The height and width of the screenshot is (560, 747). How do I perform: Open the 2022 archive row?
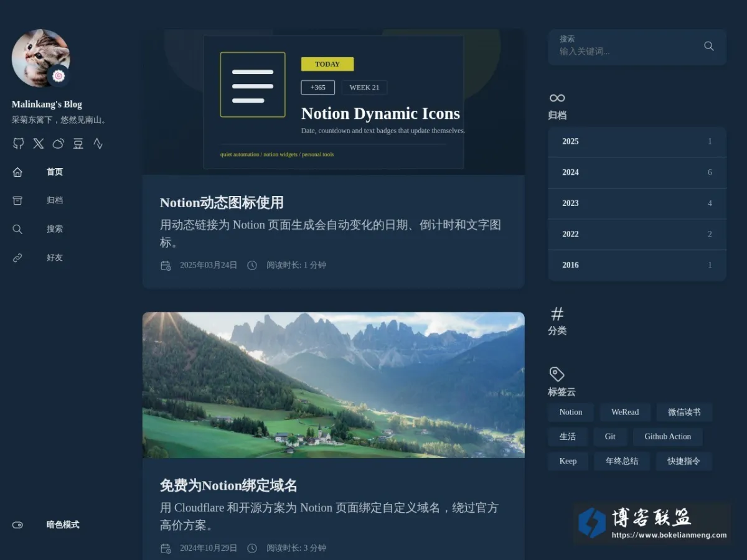637,235
